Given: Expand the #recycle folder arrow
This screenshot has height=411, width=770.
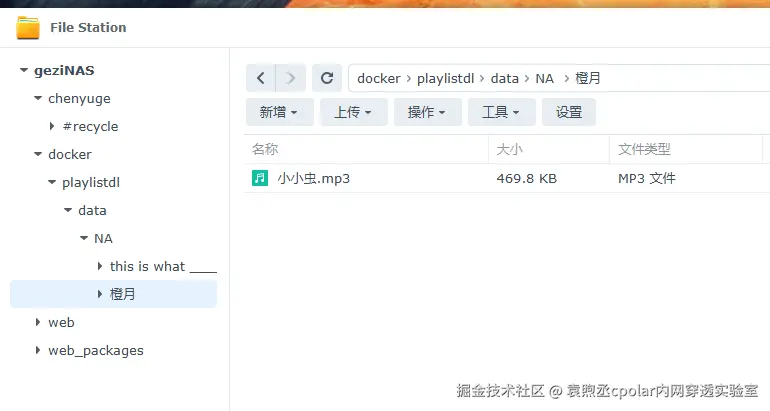Looking at the screenshot, I should coord(52,126).
